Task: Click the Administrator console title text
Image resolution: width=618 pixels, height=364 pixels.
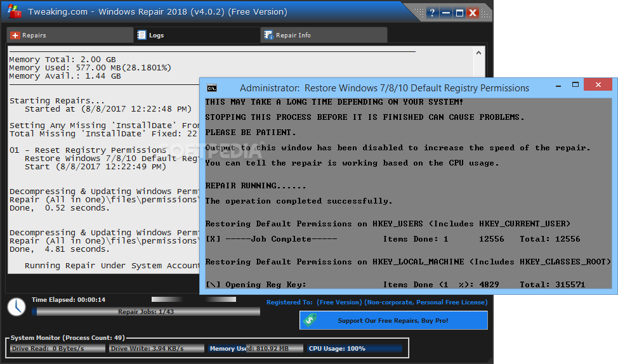Action: 385,88
